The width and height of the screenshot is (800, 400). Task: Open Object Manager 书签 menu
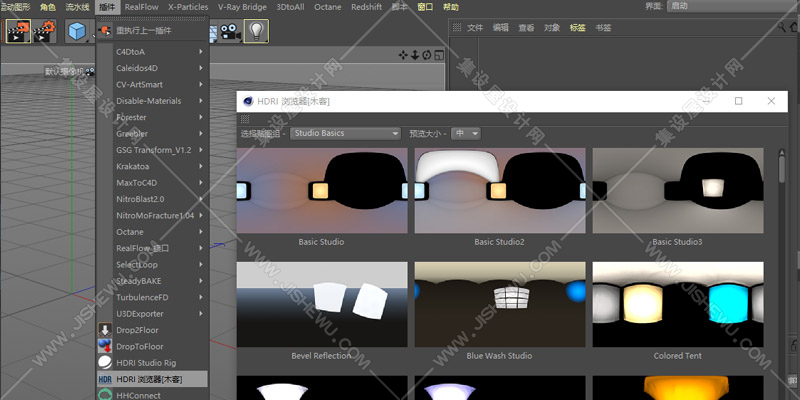tap(603, 28)
